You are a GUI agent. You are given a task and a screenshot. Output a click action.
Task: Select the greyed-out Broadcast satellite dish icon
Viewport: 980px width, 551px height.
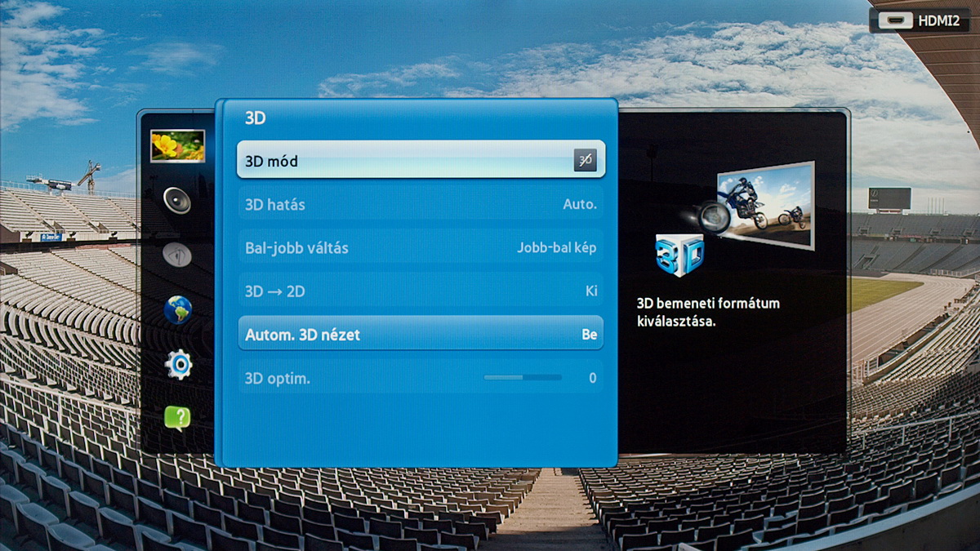click(x=177, y=256)
